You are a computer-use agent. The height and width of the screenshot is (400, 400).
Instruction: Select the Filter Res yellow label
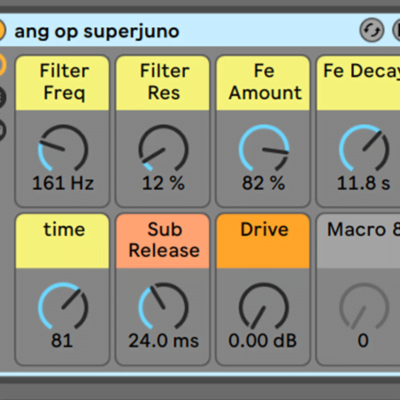[163, 83]
